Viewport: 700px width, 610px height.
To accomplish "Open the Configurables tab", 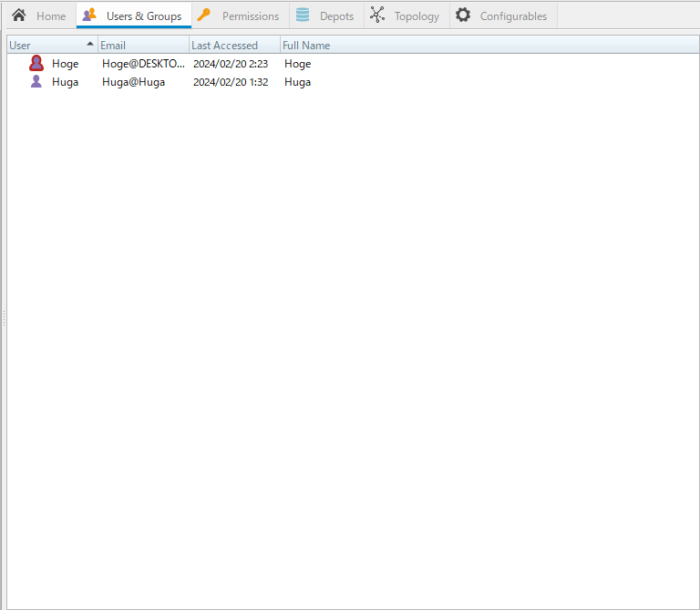I will click(503, 16).
